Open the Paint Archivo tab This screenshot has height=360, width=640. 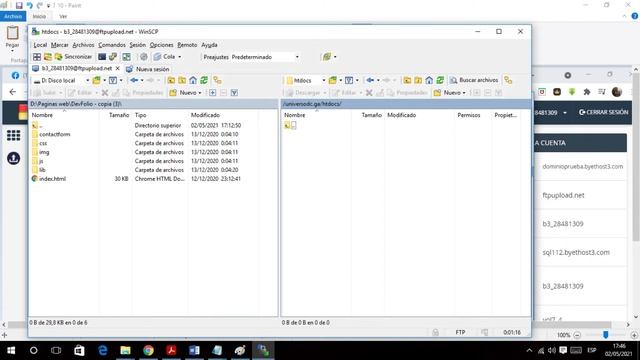[13, 16]
